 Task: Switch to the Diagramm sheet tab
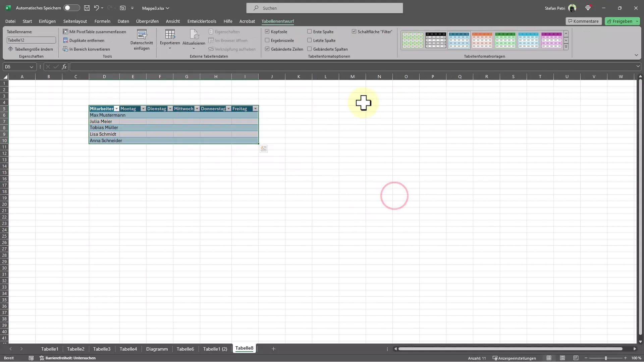coord(157,349)
